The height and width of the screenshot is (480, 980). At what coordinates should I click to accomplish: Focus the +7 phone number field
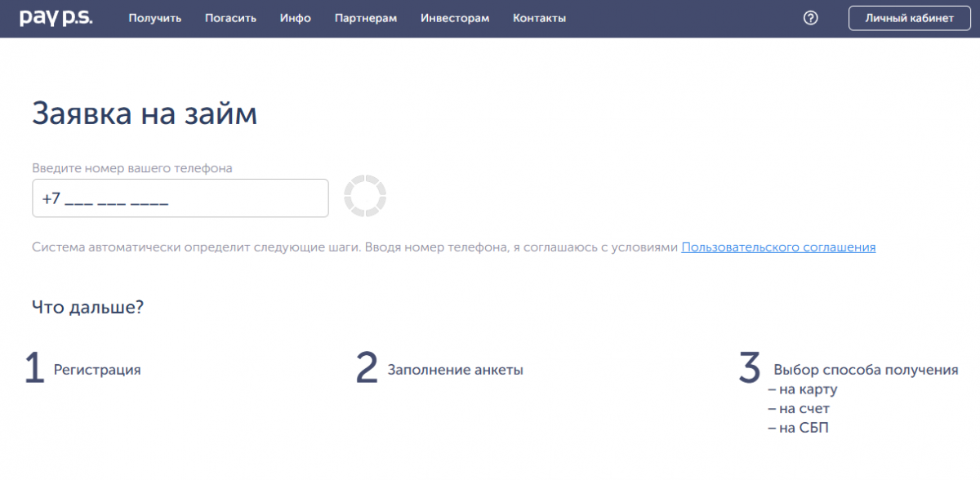tap(180, 198)
